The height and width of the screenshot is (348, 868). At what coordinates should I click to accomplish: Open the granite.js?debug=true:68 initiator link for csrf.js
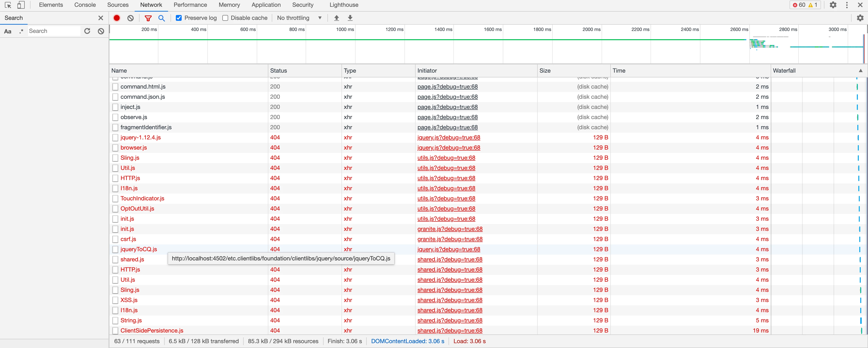(x=449, y=239)
